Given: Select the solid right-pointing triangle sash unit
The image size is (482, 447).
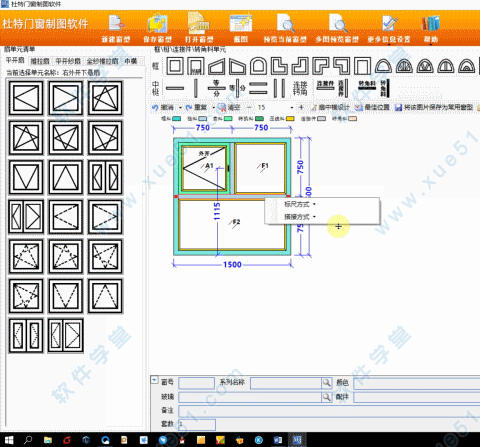Looking at the screenshot, I should [x=66, y=98].
